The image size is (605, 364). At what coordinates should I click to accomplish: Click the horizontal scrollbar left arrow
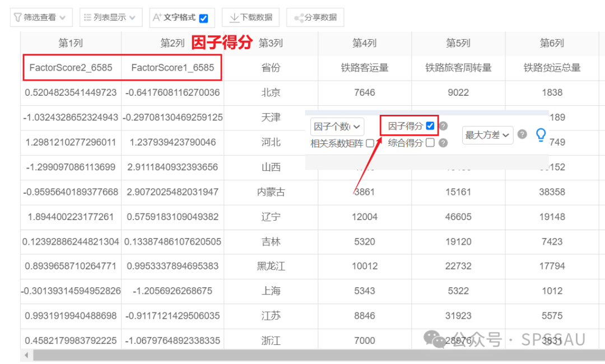[26, 355]
